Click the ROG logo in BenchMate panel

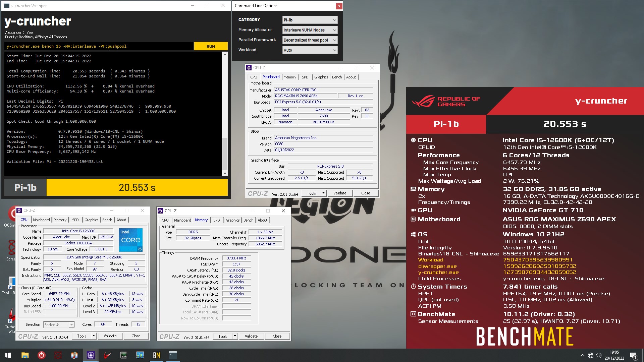click(x=446, y=101)
